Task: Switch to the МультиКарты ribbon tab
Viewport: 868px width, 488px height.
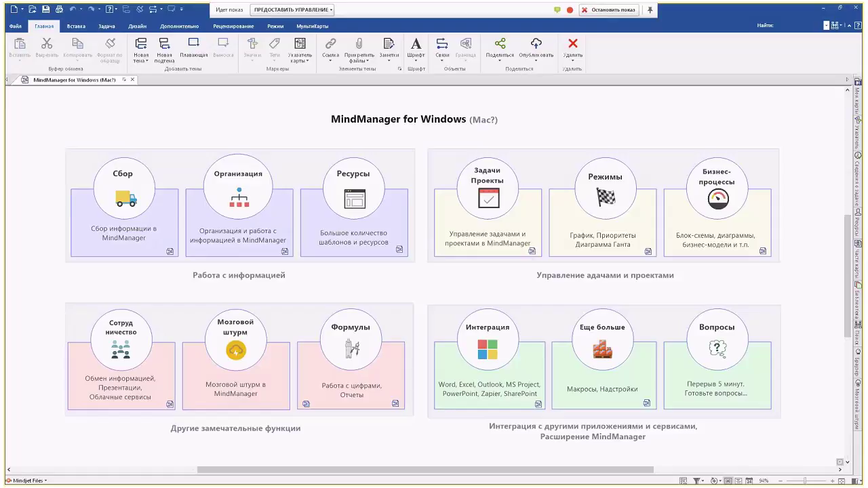Action: [x=312, y=26]
